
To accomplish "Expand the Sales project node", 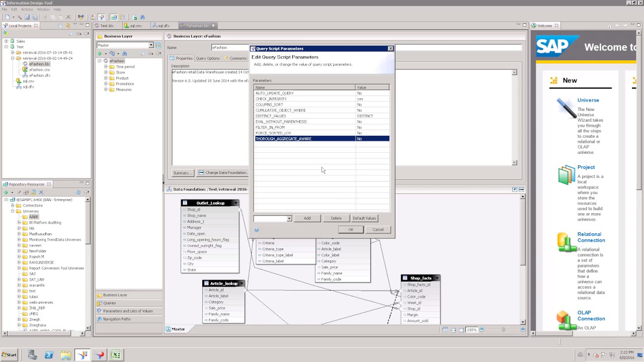I will (6, 41).
